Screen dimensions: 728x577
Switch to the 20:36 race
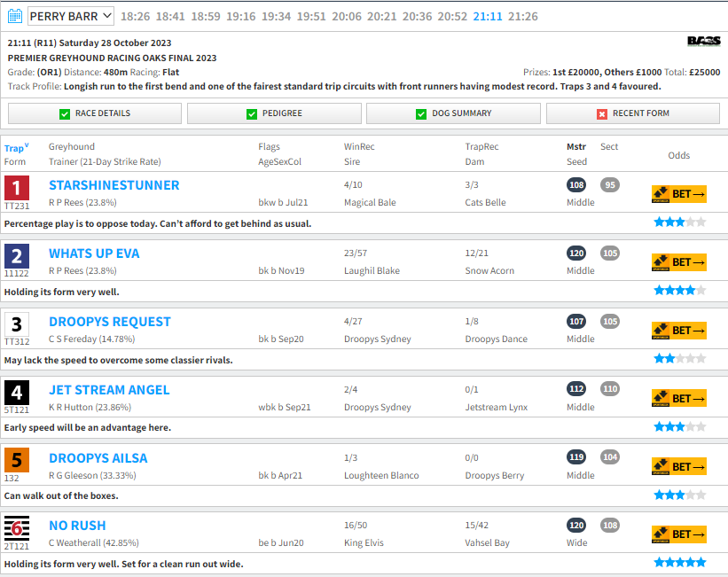pos(417,17)
